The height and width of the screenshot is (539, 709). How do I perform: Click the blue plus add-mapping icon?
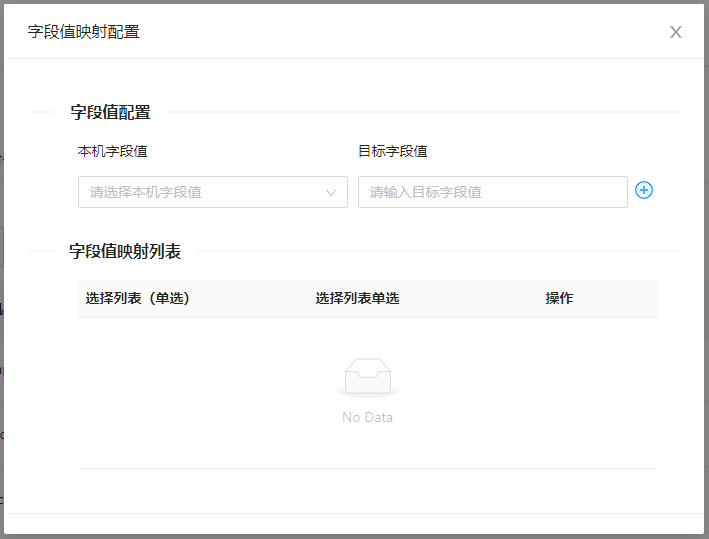644,190
